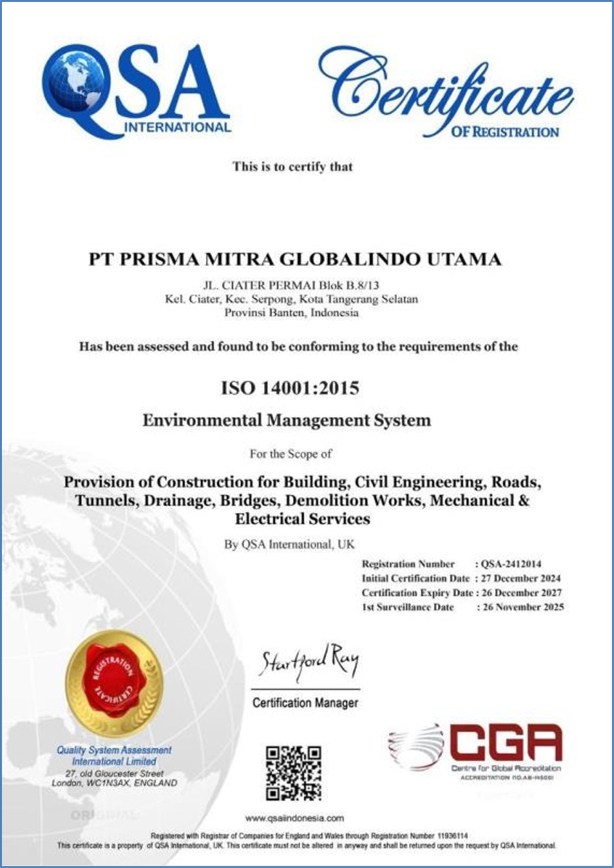The height and width of the screenshot is (868, 614).
Task: Open the www.qsaiindonesia.com link
Action: [x=295, y=818]
